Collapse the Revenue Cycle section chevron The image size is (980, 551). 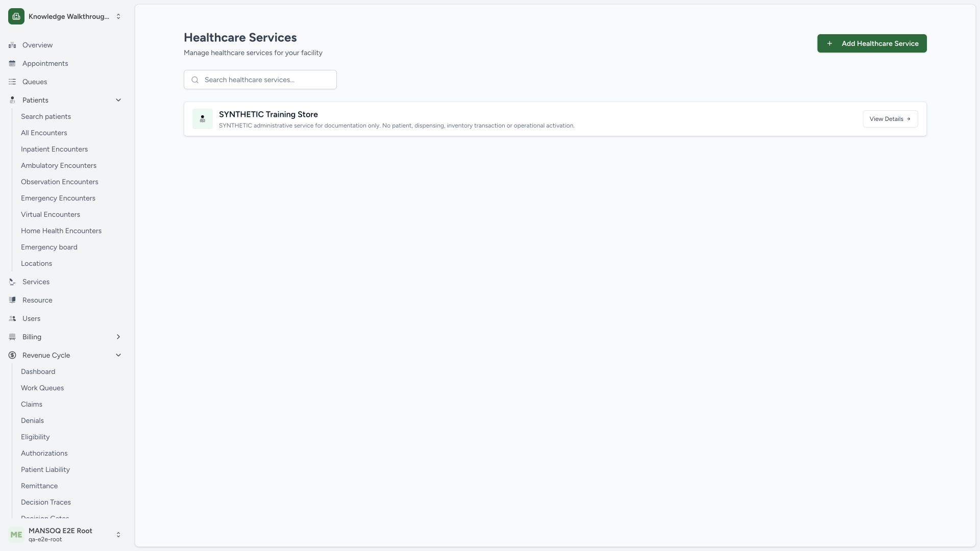pos(118,355)
